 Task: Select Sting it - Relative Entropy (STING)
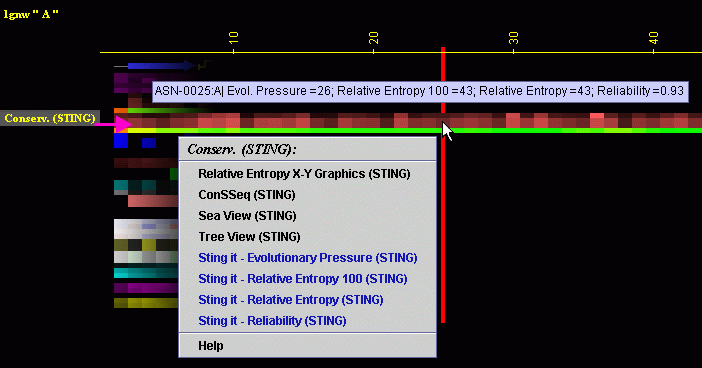[291, 300]
